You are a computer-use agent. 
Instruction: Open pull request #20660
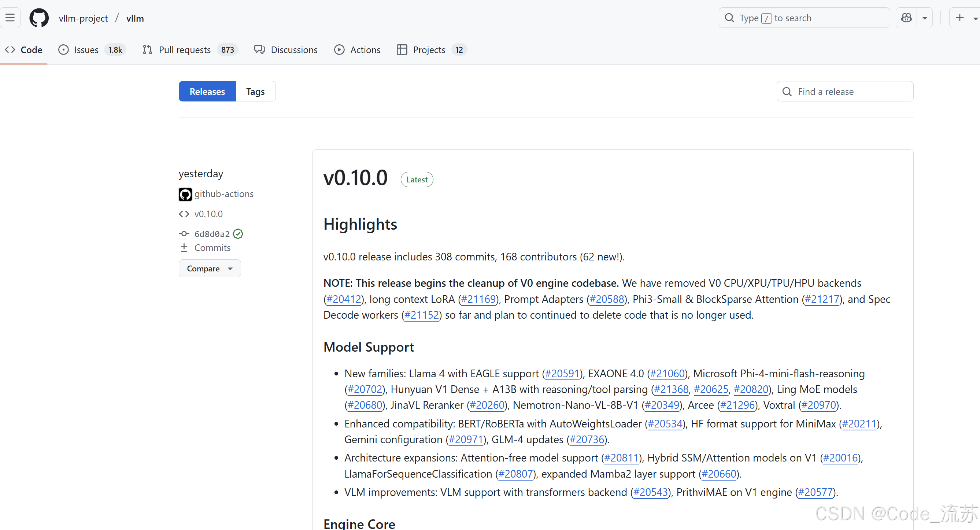(720, 474)
